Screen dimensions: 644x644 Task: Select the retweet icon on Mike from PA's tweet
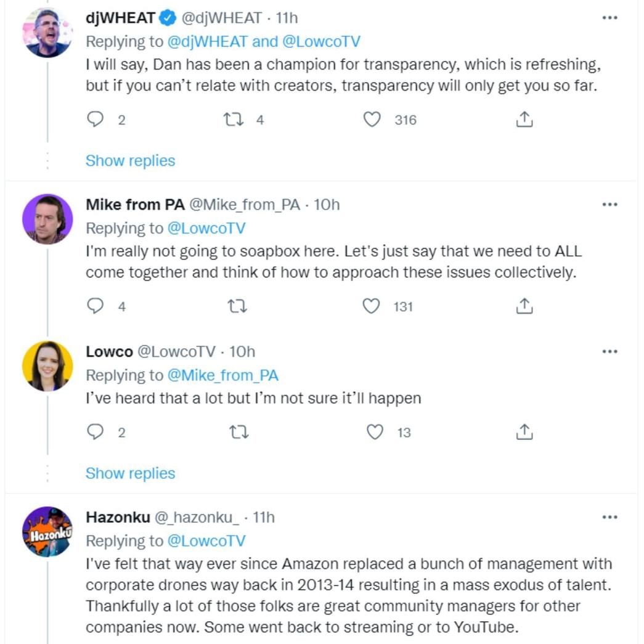238,306
